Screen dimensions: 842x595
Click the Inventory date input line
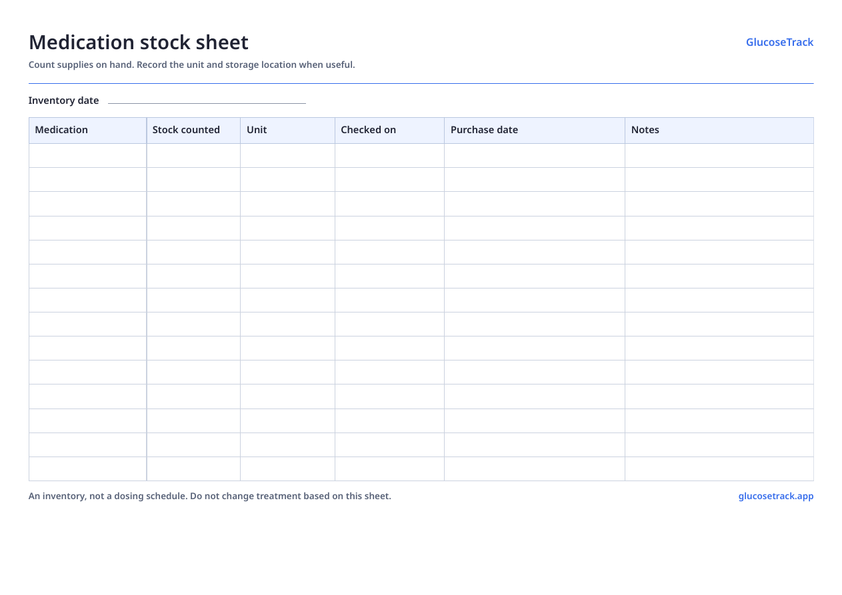tap(207, 100)
